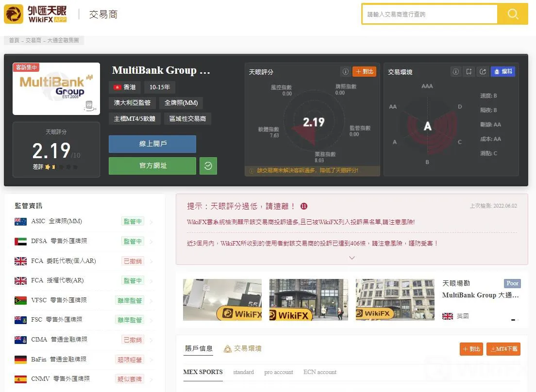This screenshot has height=392, width=536.
Task: Open the FSC 零售外匯牌照 row
Action: 84,320
